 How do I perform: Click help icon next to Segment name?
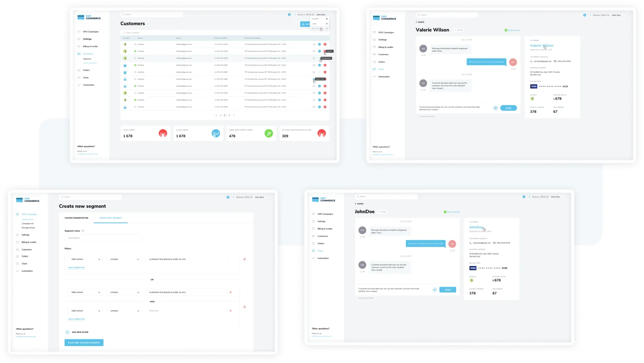point(83,231)
